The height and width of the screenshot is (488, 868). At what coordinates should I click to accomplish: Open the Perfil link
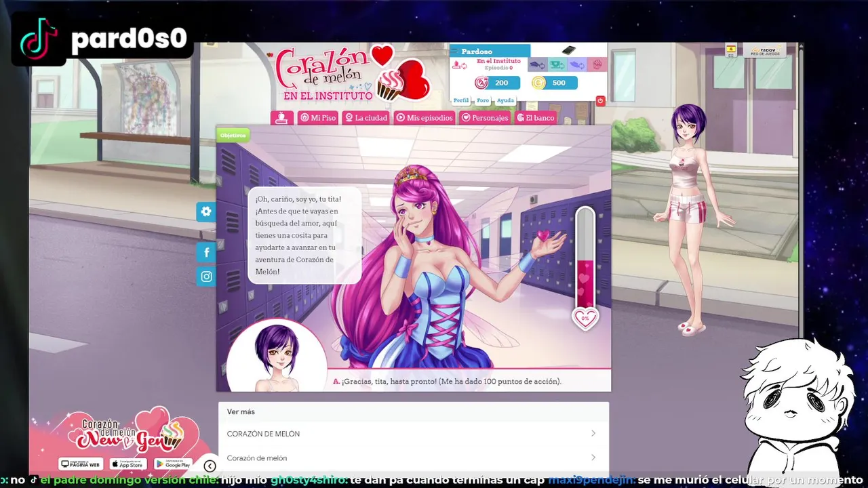(x=461, y=100)
